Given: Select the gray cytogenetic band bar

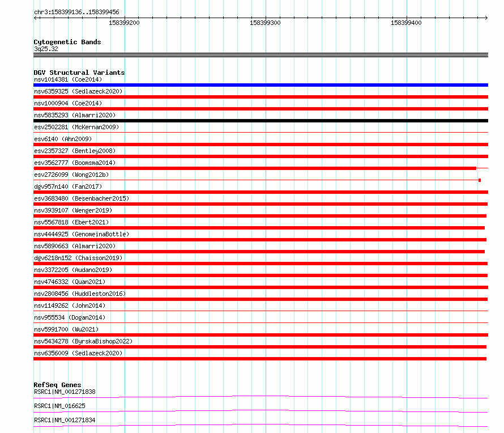Looking at the screenshot, I should [x=260, y=55].
